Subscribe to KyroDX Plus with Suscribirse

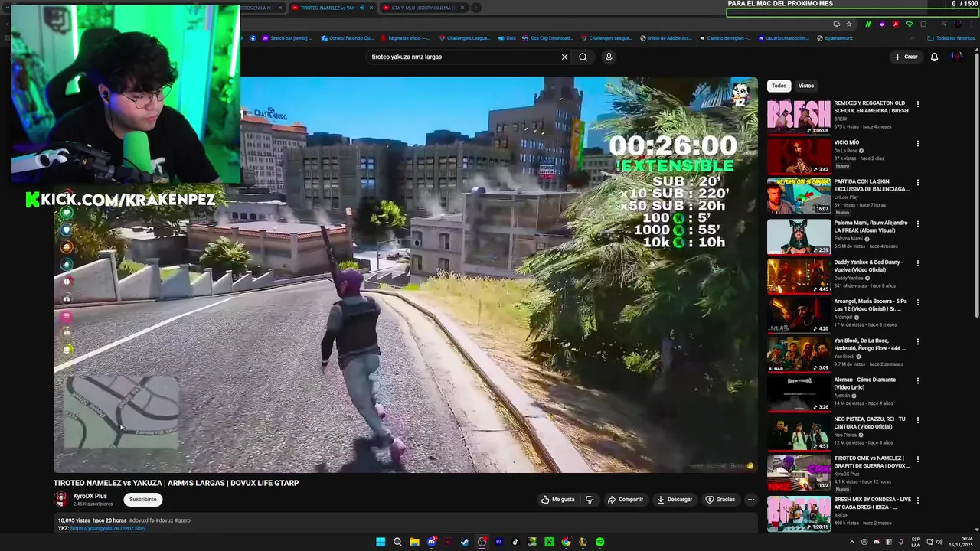pyautogui.click(x=142, y=499)
